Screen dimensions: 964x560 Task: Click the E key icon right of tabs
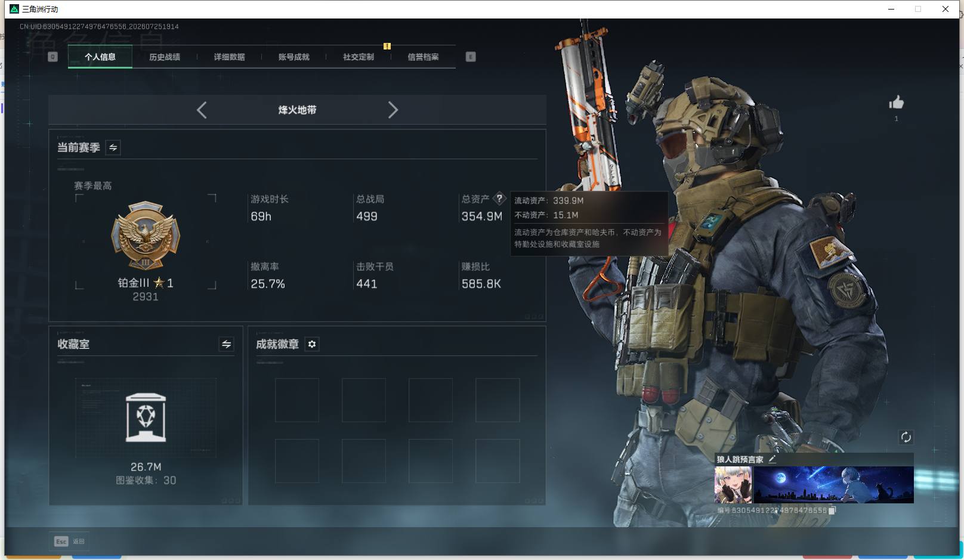coord(471,57)
